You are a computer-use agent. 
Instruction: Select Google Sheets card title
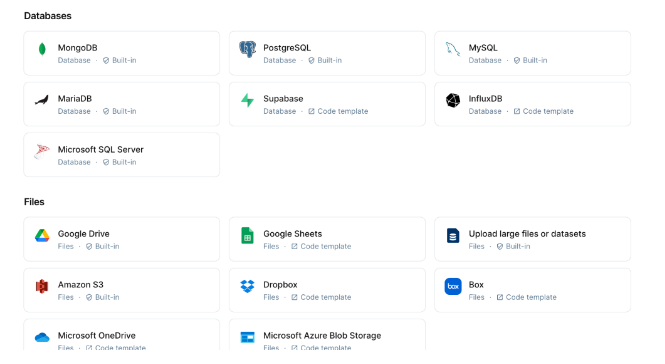[x=293, y=234]
